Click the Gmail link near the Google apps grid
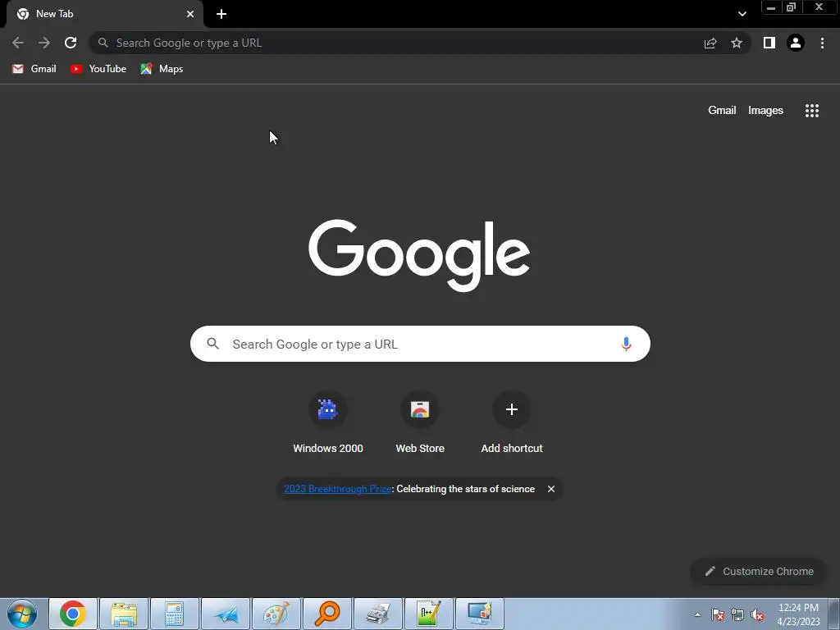840x630 pixels. [722, 111]
